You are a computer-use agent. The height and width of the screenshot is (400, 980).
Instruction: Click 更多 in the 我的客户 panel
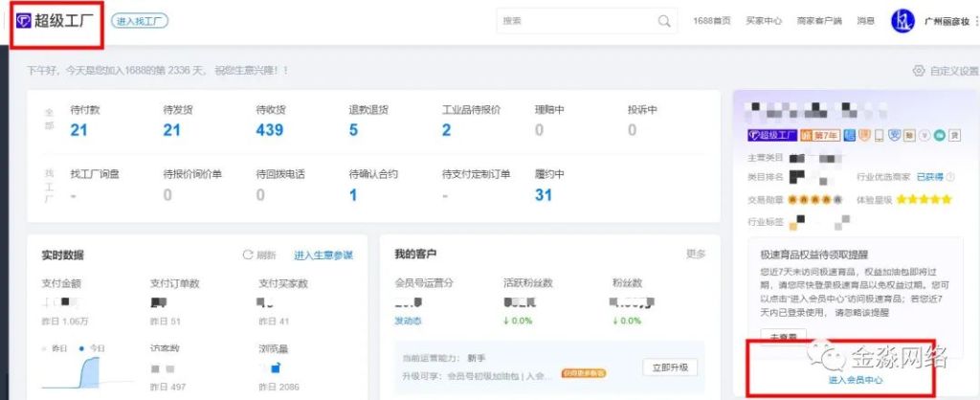point(696,254)
